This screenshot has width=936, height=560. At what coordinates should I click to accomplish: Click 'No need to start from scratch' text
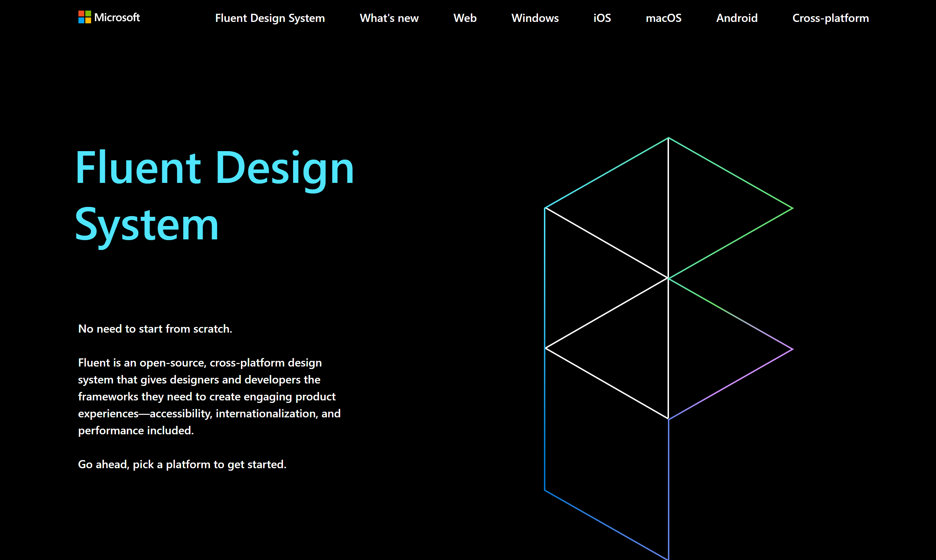tap(156, 327)
